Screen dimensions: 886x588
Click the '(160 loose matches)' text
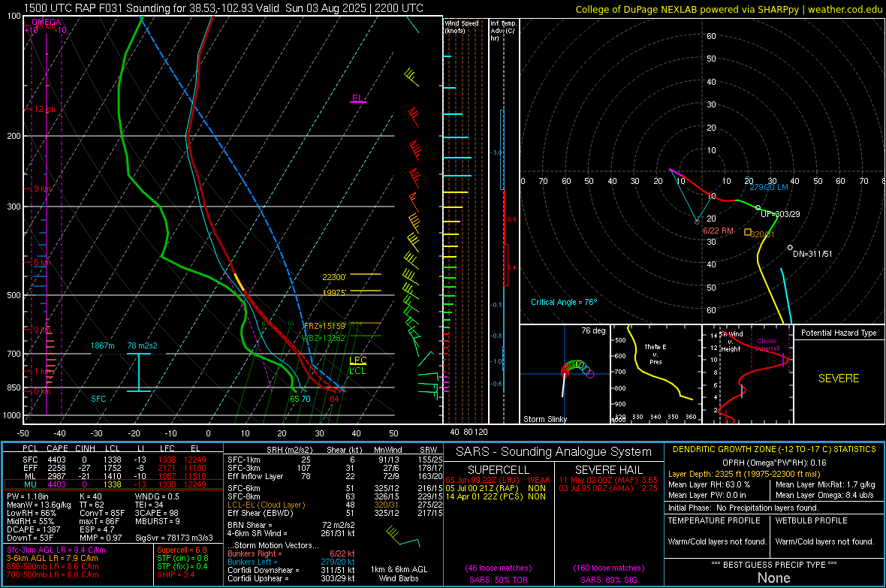click(x=608, y=568)
